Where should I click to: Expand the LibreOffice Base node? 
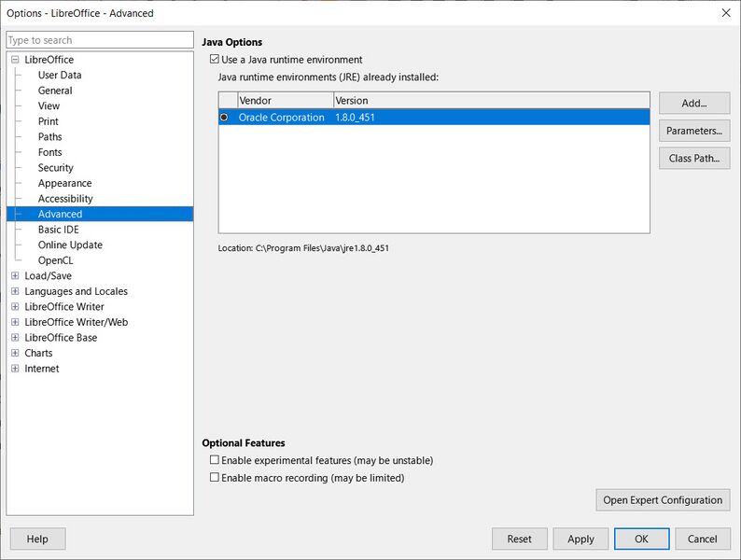[15, 338]
